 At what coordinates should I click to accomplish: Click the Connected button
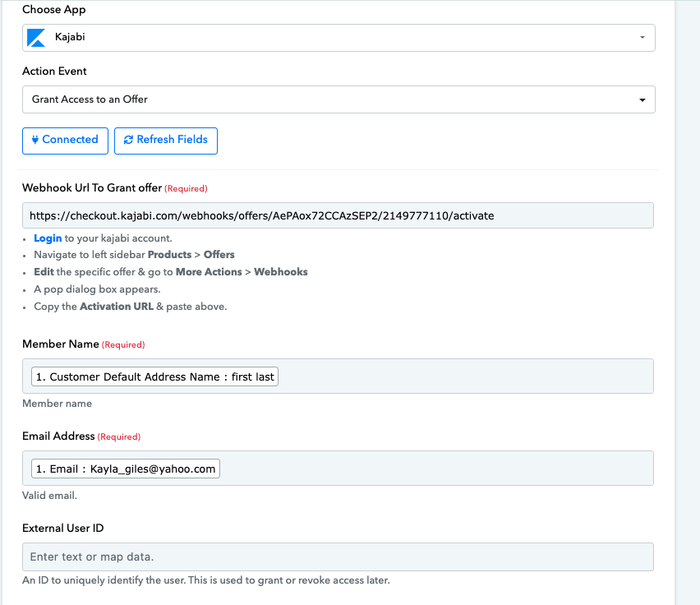[65, 141]
